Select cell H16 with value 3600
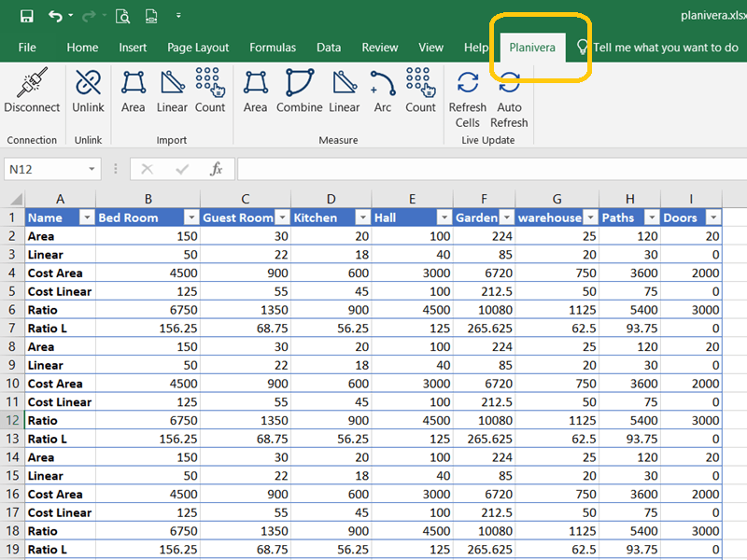747x560 pixels. (629, 495)
